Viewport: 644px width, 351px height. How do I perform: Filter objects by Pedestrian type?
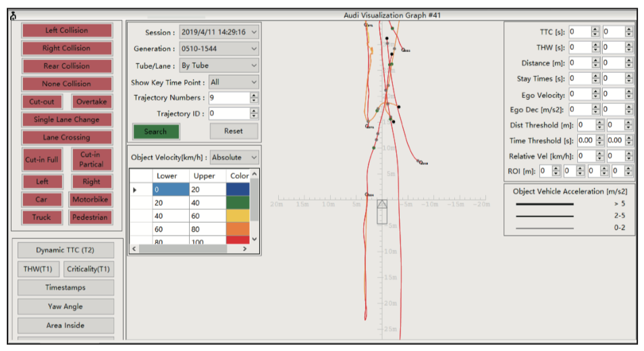click(90, 217)
